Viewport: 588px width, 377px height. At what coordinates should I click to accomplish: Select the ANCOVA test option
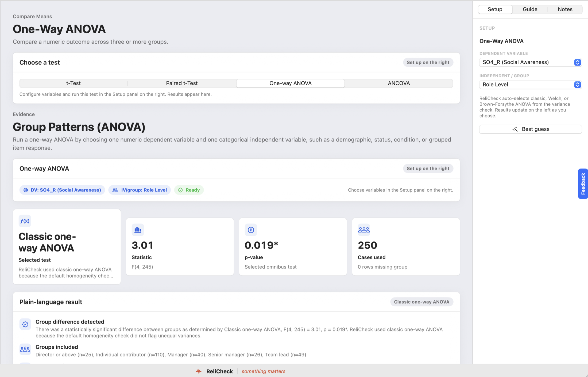tap(399, 83)
